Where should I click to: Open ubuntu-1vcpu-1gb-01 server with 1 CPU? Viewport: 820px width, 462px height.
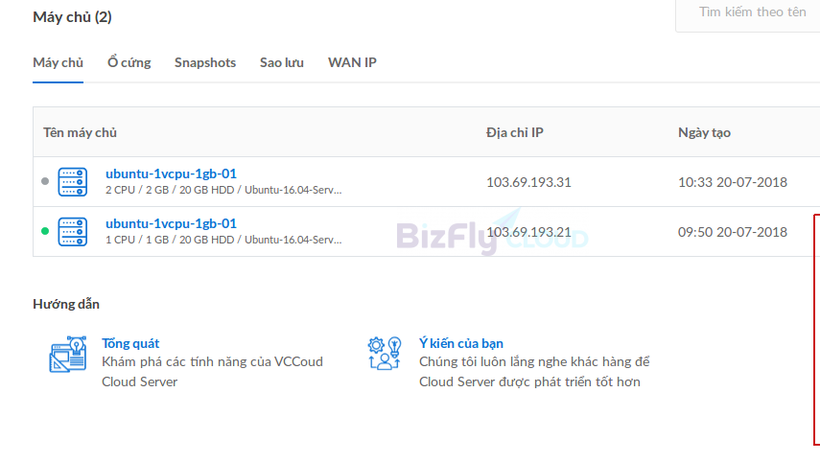coord(171,223)
